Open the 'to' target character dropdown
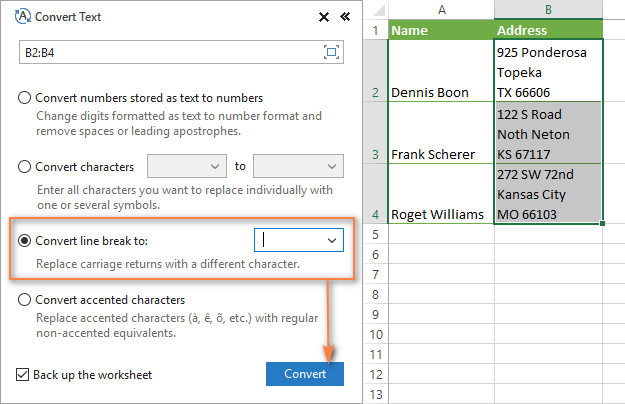 (x=298, y=166)
